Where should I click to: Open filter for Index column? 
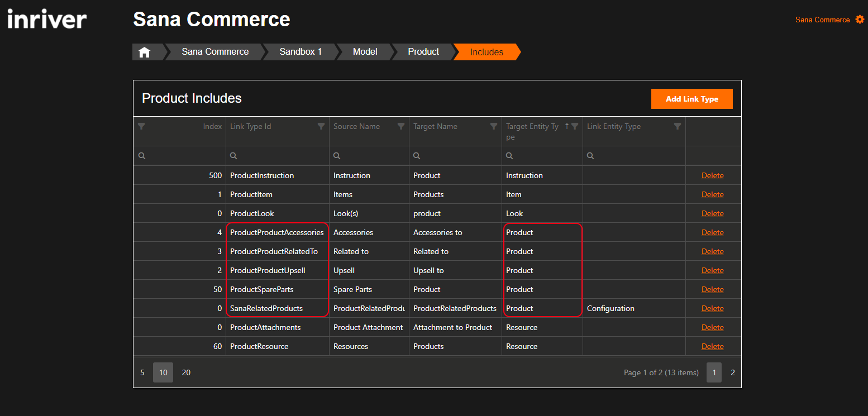pos(141,126)
